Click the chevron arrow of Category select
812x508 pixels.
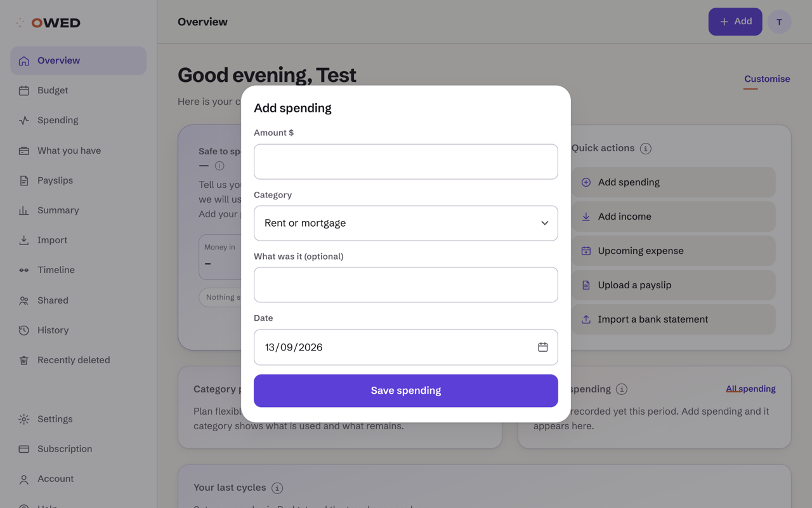pyautogui.click(x=545, y=223)
